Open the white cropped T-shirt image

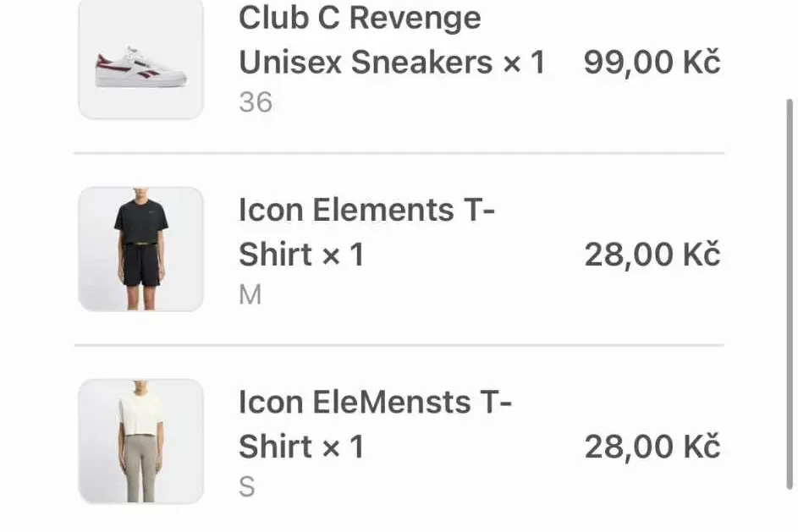pos(141,441)
